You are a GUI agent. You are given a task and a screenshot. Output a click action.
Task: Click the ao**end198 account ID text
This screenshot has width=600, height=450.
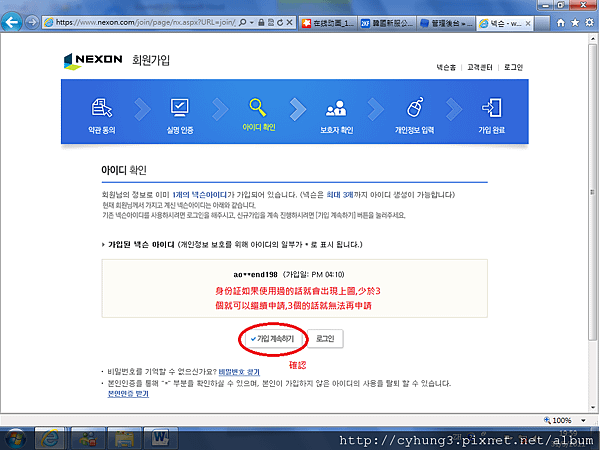point(255,274)
